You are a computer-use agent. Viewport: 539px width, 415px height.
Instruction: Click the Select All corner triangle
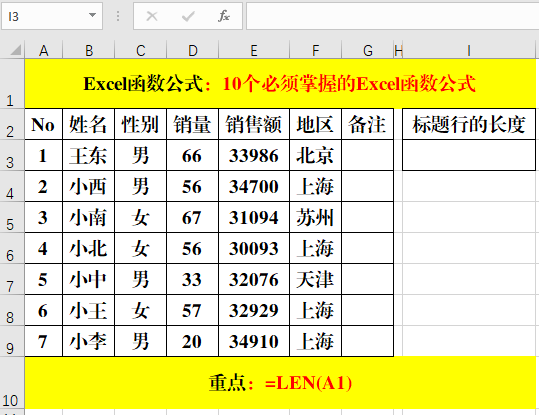pos(15,50)
